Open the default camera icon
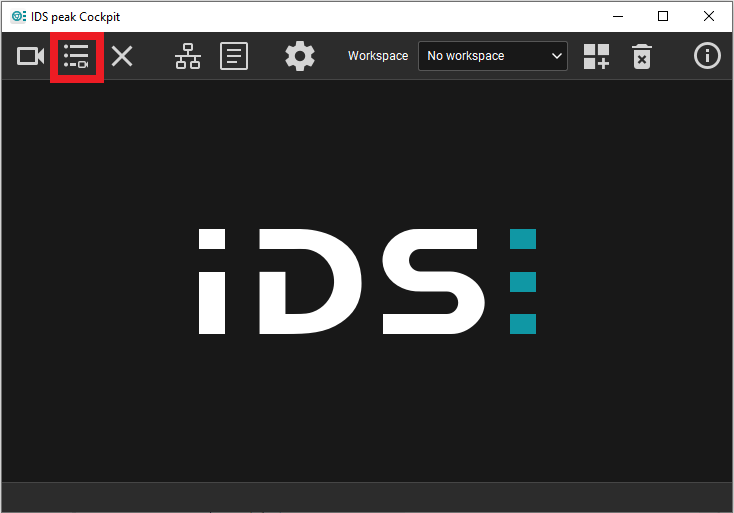This screenshot has width=734, height=513. coord(30,56)
